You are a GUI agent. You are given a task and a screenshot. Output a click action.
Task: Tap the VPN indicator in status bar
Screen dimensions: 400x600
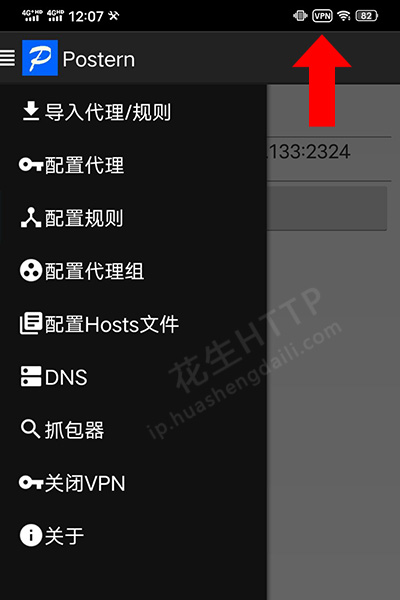(x=322, y=16)
